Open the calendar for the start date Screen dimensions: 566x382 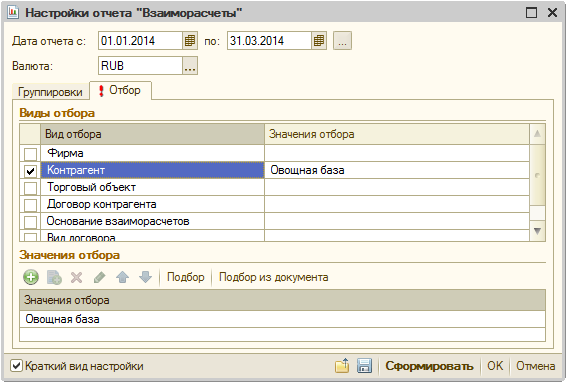pyautogui.click(x=190, y=41)
